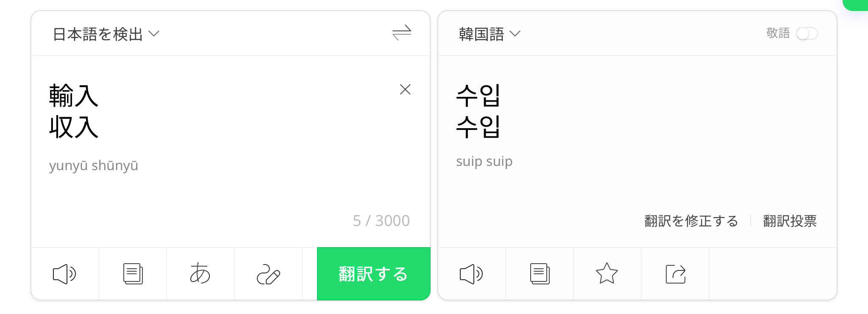Click into the source text 輸入 収入
868x314 pixels.
pos(74,111)
